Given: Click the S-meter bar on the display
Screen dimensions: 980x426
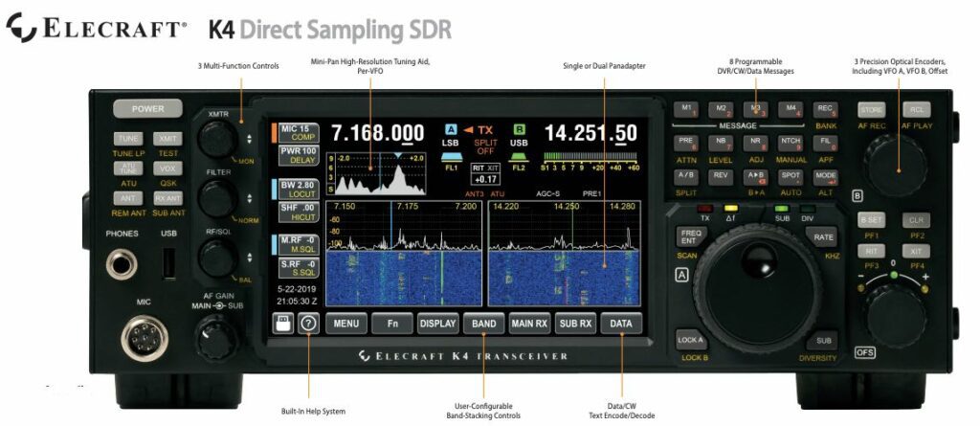Looking at the screenshot, I should (590, 156).
